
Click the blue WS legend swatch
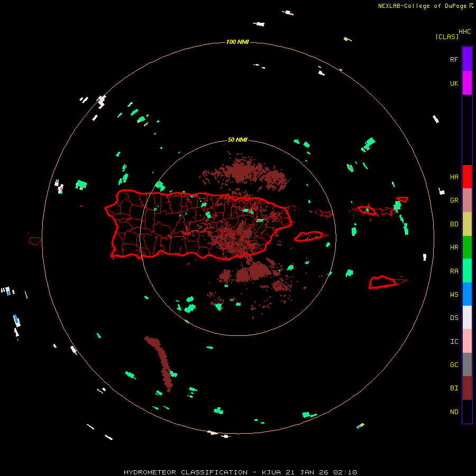pos(467,294)
